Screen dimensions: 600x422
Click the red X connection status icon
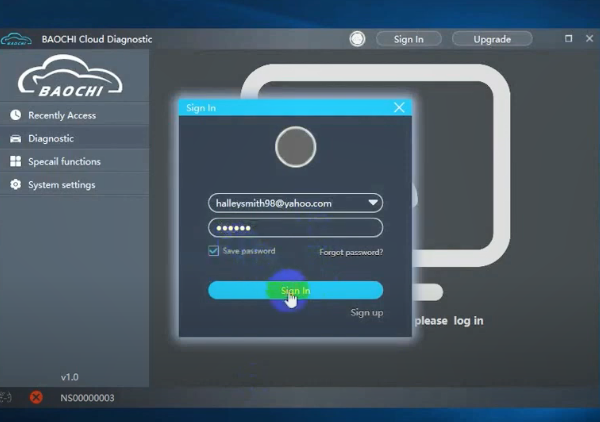(x=36, y=398)
